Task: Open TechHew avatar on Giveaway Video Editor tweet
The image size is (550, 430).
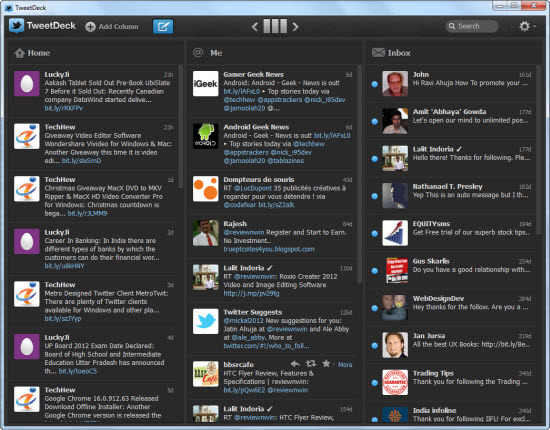Action: click(x=27, y=136)
